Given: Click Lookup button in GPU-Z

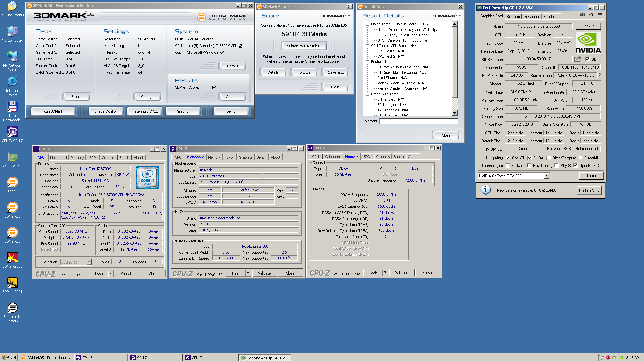Looking at the screenshot, I should coord(588,26).
